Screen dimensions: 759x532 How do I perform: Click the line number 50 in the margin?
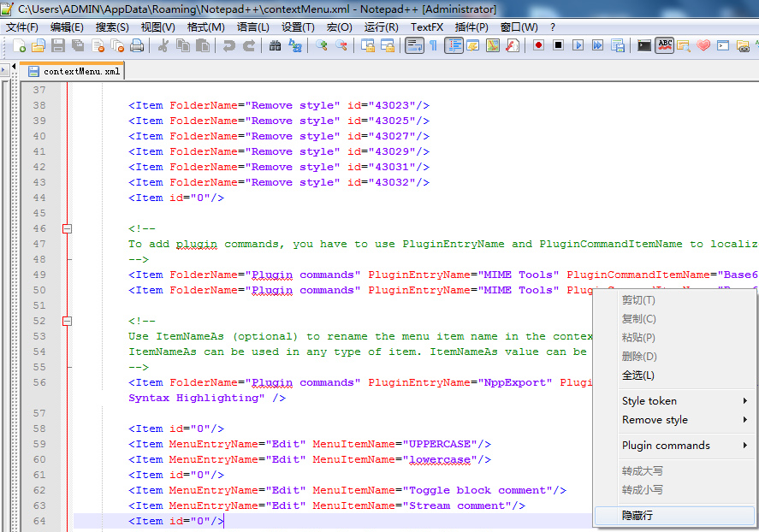click(x=39, y=290)
